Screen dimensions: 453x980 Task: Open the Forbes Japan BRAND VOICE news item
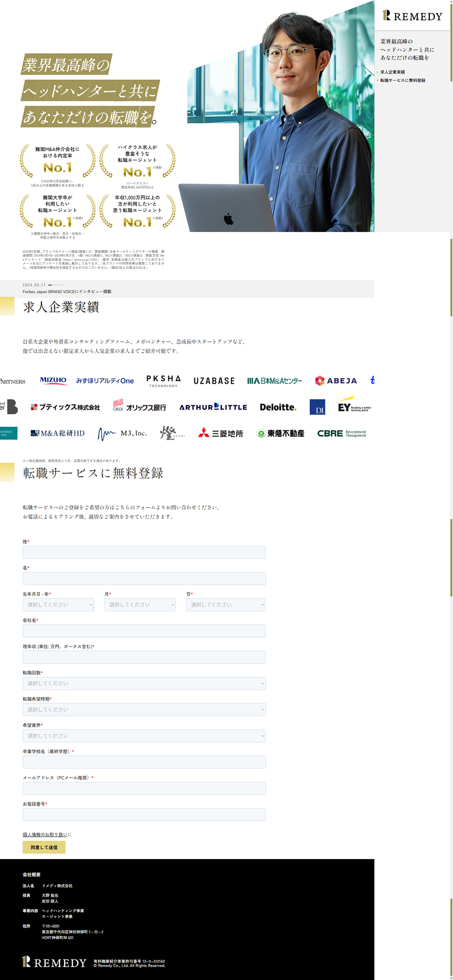point(67,291)
